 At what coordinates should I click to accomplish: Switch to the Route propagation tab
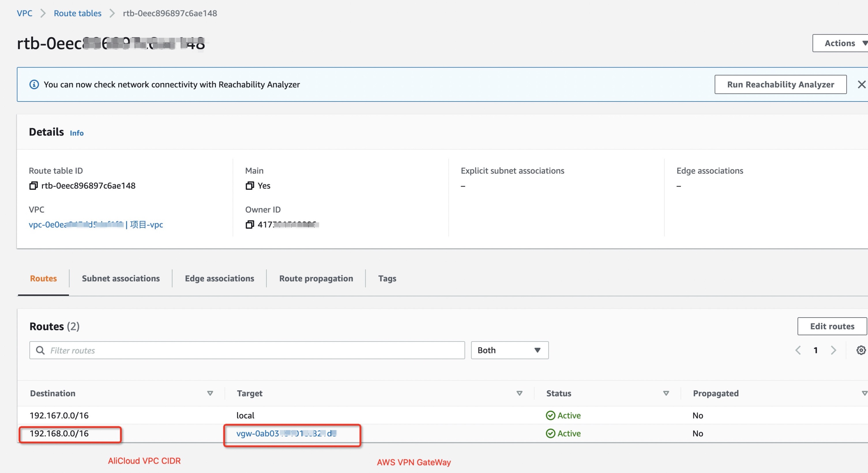[x=316, y=278]
